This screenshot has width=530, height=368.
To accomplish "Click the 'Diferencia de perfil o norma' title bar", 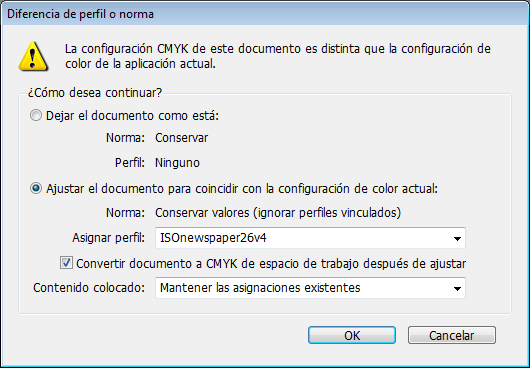I will point(265,14).
